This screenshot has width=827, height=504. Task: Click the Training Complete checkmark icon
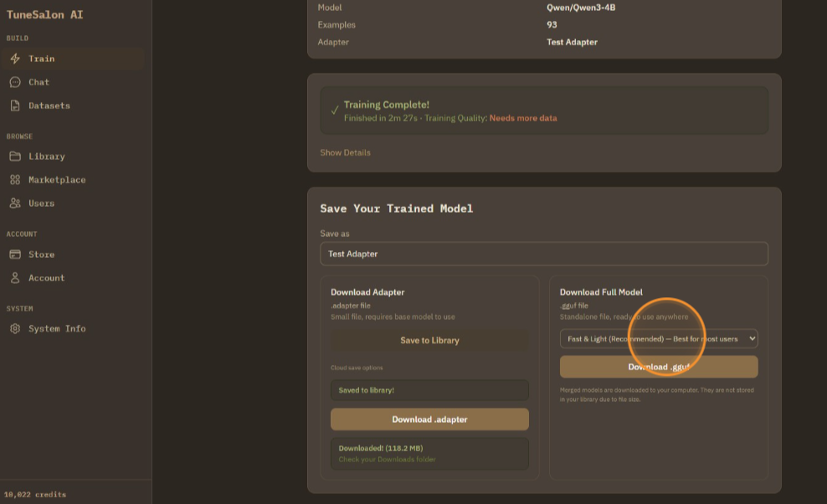pyautogui.click(x=335, y=111)
